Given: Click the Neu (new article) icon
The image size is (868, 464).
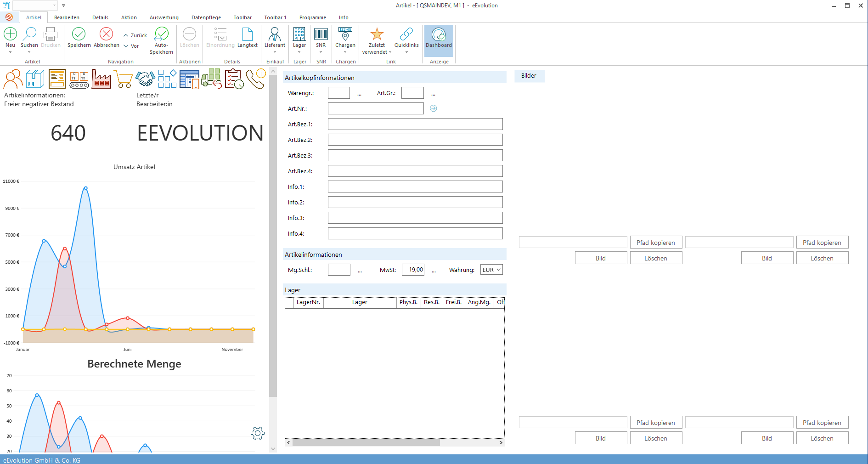Looking at the screenshot, I should (10, 34).
